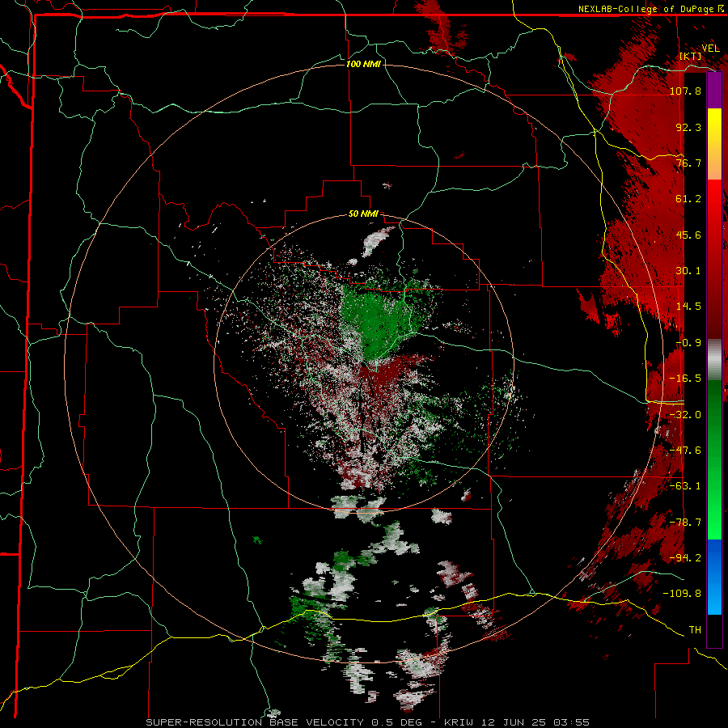This screenshot has height=728, width=728.
Task: Click the 100 NMI range ring label
Action: pyautogui.click(x=363, y=64)
